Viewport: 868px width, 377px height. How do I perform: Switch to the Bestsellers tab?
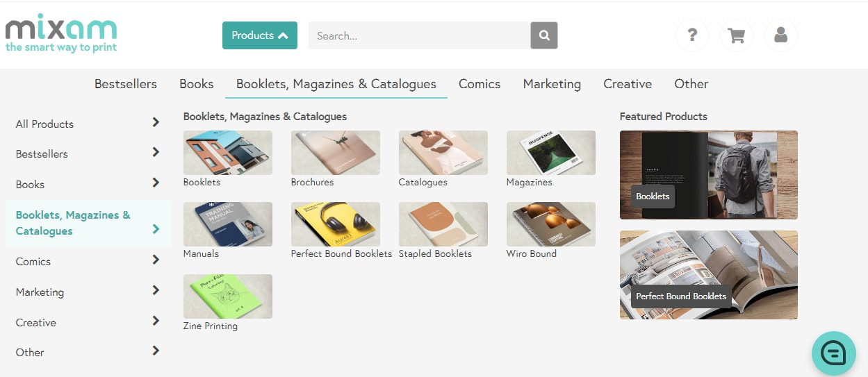tap(126, 84)
